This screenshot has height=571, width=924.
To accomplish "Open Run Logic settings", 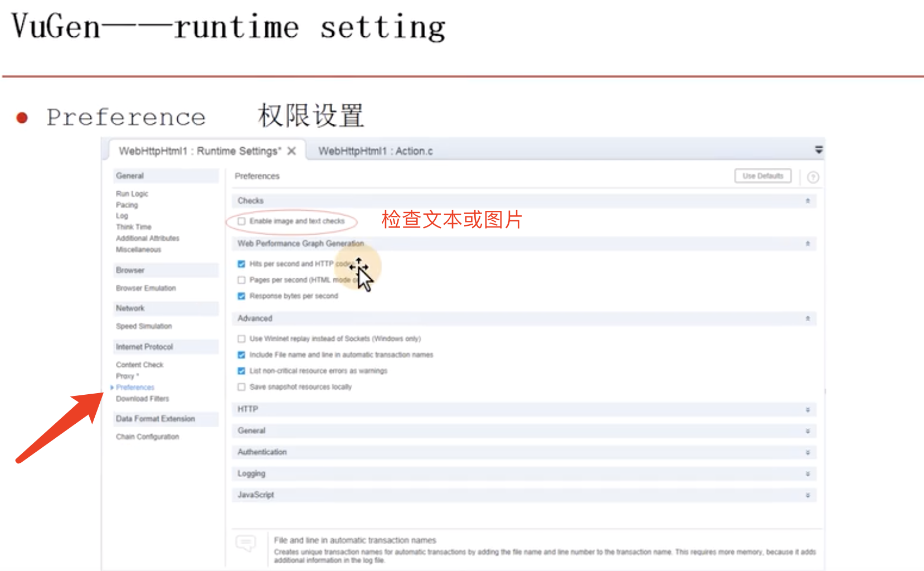I will coord(132,193).
